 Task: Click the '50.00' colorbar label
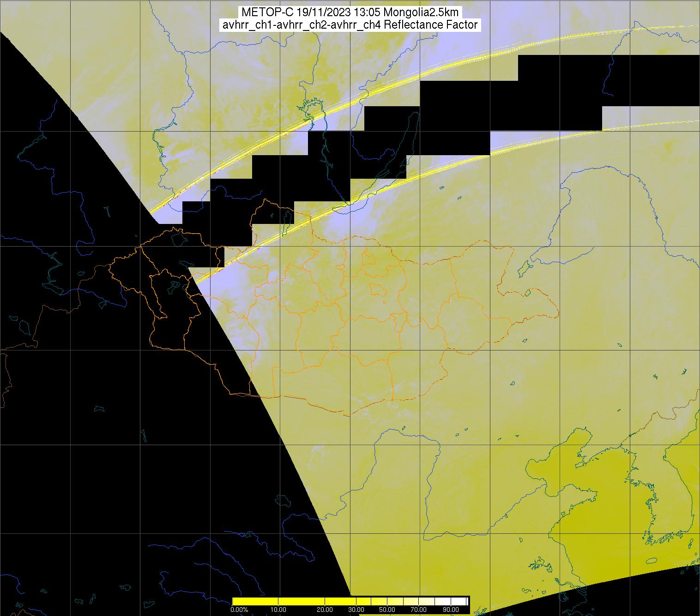click(387, 610)
